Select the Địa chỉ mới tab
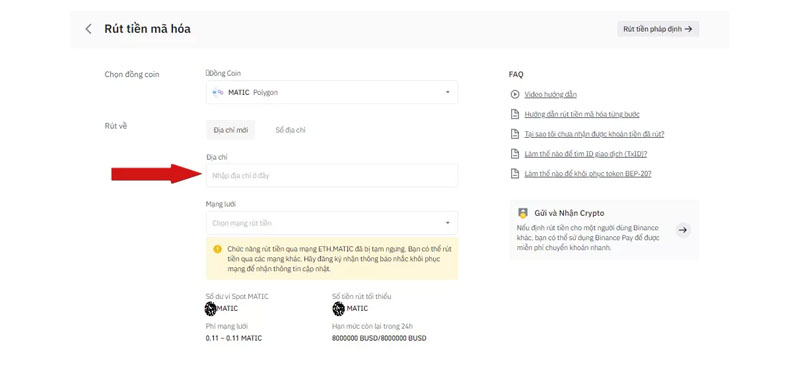 point(231,130)
